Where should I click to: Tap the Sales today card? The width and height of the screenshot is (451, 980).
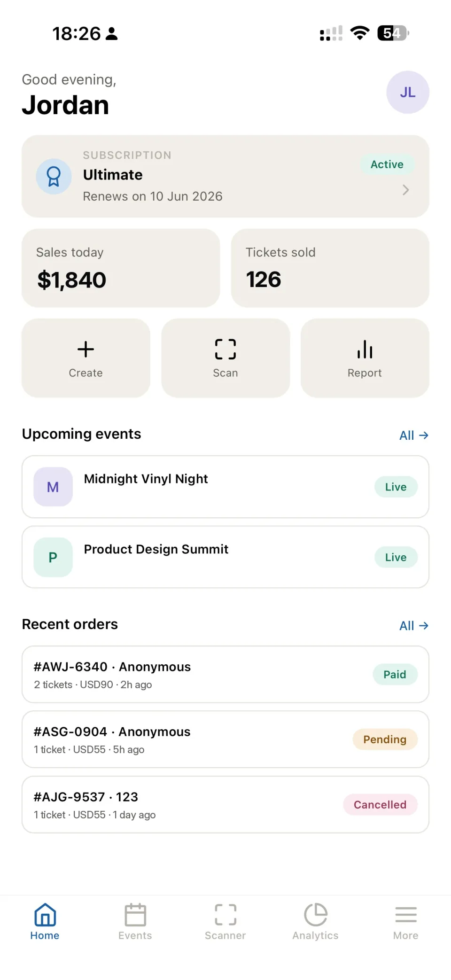pyautogui.click(x=121, y=268)
